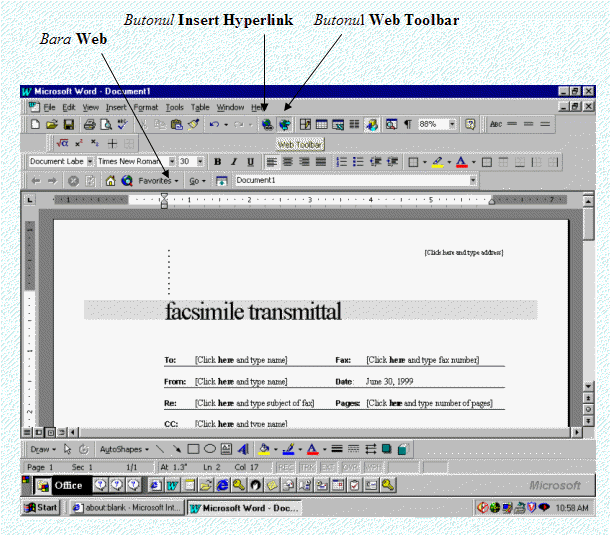The image size is (610, 535).
Task: Expand the Address dropdown showing Document1
Action: pyautogui.click(x=473, y=181)
